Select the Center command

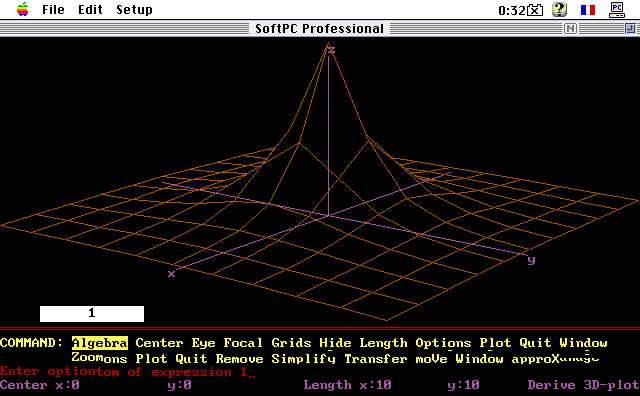coord(159,343)
